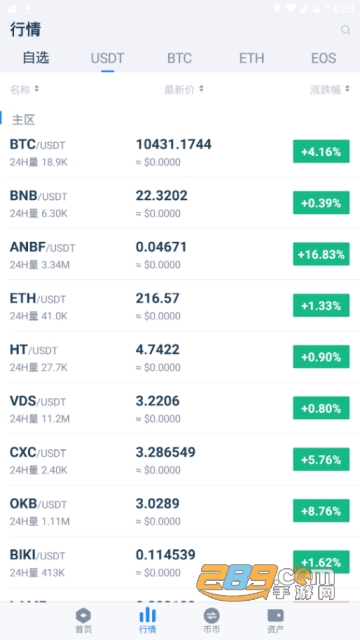Image resolution: width=360 pixels, height=640 pixels.
Task: Tap the +4.16% change button for BTC
Action: (x=321, y=151)
